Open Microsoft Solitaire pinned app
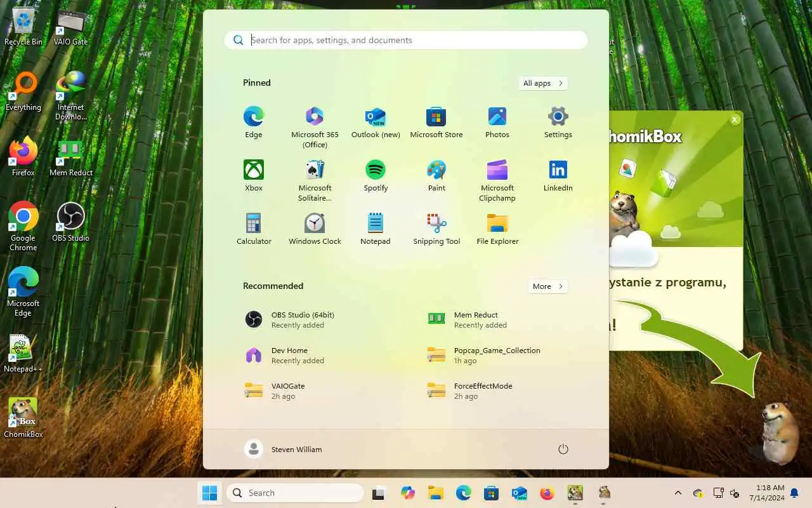Screen dimensions: 812x508 [315, 180]
